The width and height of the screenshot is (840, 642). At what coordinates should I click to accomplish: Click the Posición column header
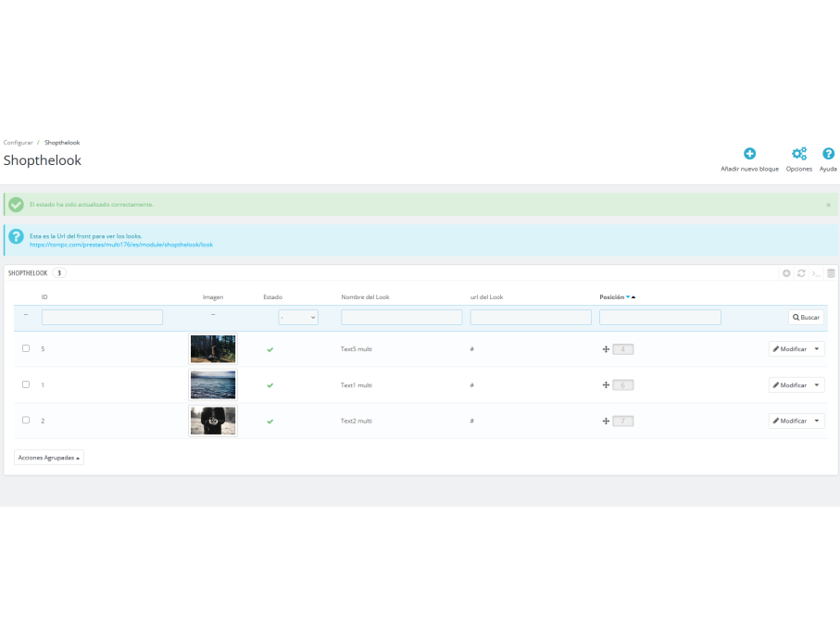tap(612, 296)
